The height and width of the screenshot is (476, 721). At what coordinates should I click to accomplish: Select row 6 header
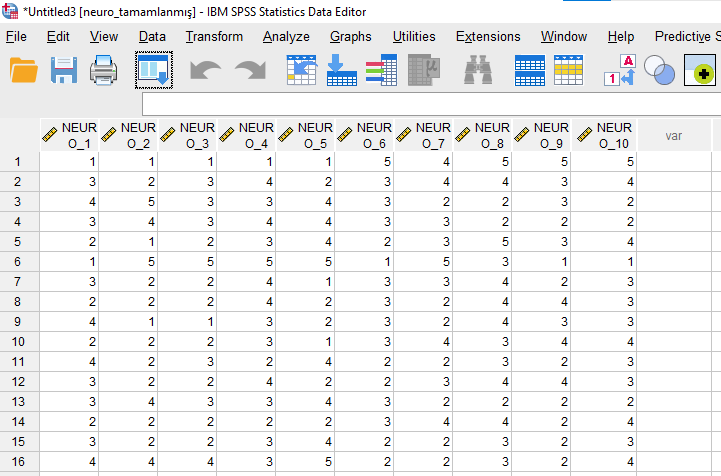click(x=19, y=262)
